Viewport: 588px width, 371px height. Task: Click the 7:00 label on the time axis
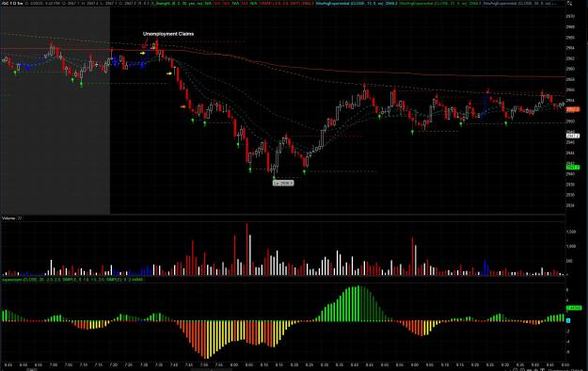pos(54,364)
